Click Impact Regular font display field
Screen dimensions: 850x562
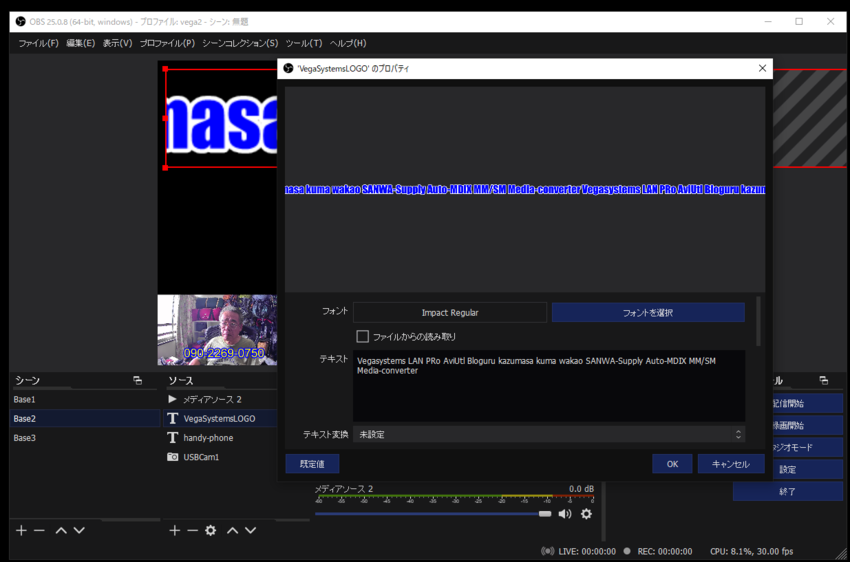point(450,313)
